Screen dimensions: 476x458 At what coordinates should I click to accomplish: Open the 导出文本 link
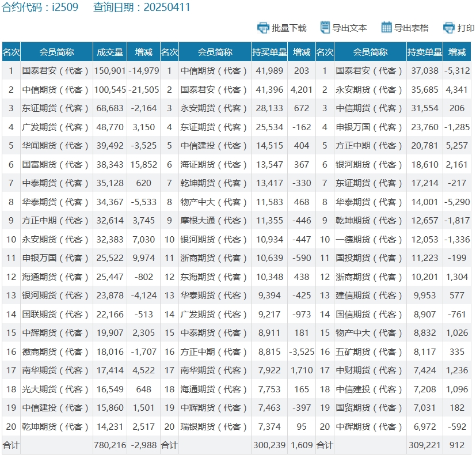pos(349,28)
